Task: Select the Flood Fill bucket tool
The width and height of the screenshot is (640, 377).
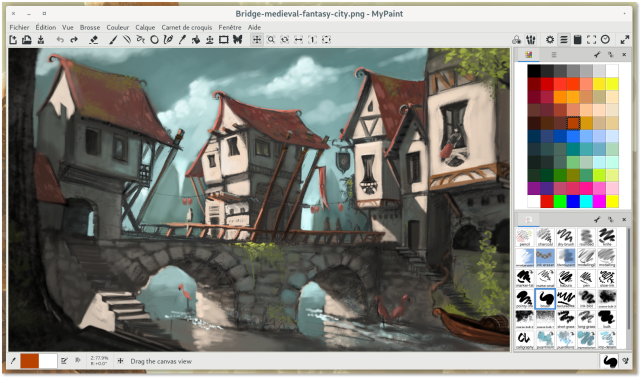Action: [196, 40]
